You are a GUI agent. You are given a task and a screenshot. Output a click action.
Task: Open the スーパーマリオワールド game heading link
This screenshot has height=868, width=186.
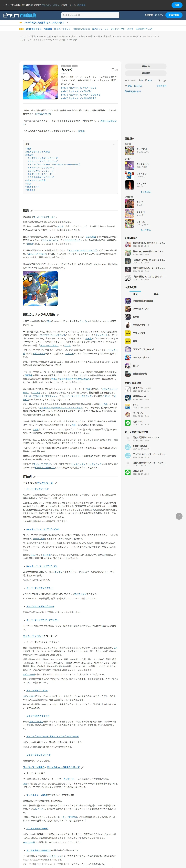click(x=38, y=489)
